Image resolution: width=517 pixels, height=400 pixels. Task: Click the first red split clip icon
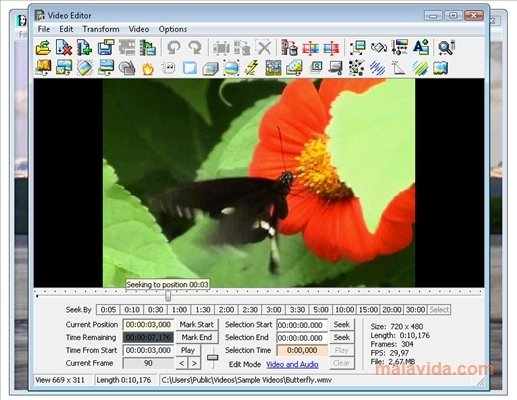coord(310,48)
